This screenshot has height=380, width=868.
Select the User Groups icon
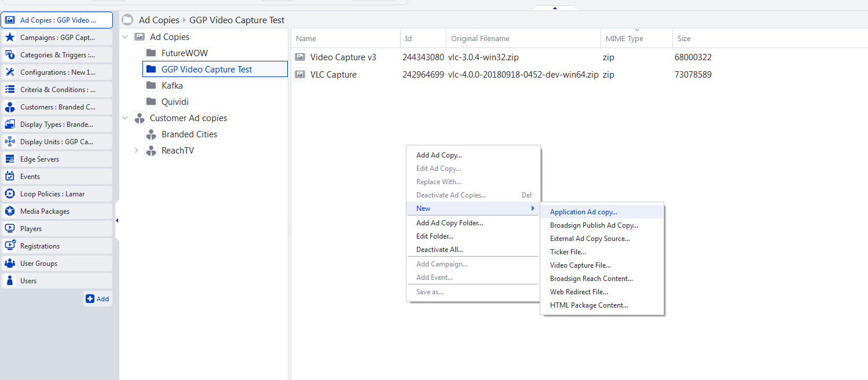click(10, 264)
